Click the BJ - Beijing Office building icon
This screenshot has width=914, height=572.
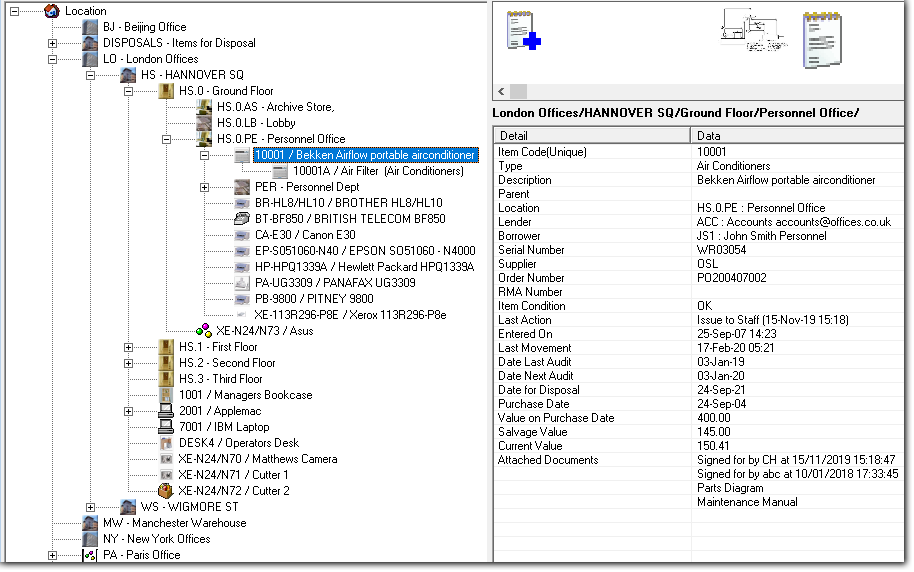[90, 27]
